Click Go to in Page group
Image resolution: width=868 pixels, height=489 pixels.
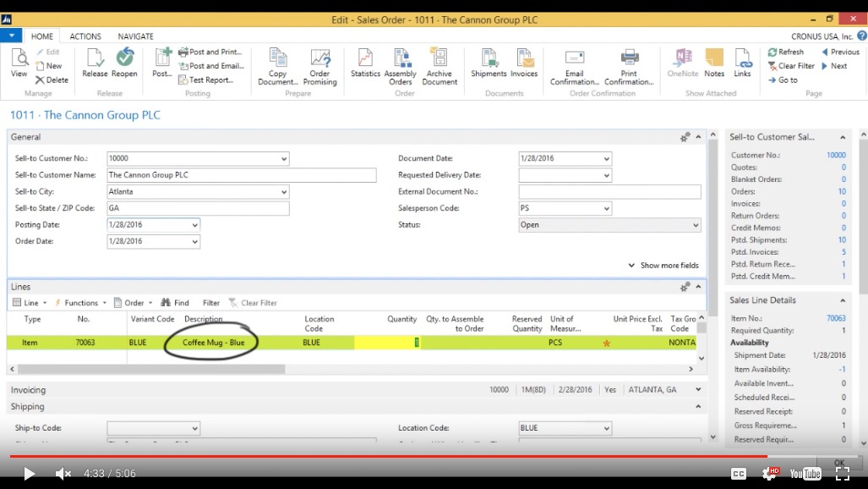[x=783, y=80]
